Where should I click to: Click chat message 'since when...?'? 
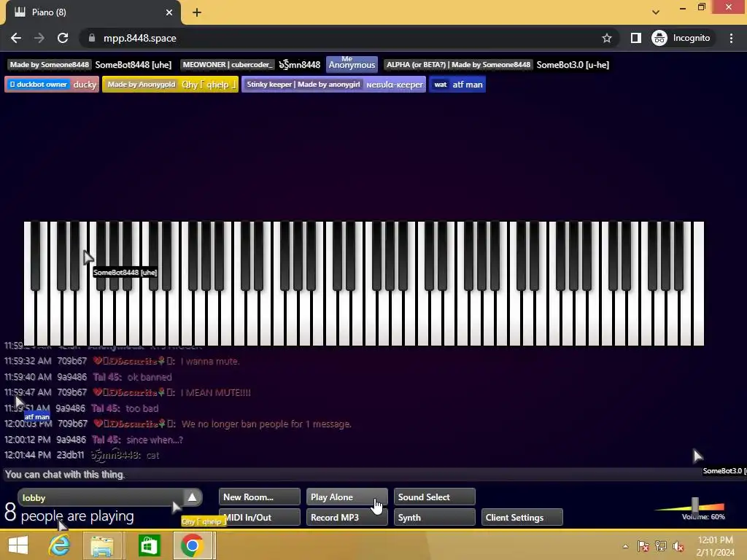pyautogui.click(x=155, y=440)
